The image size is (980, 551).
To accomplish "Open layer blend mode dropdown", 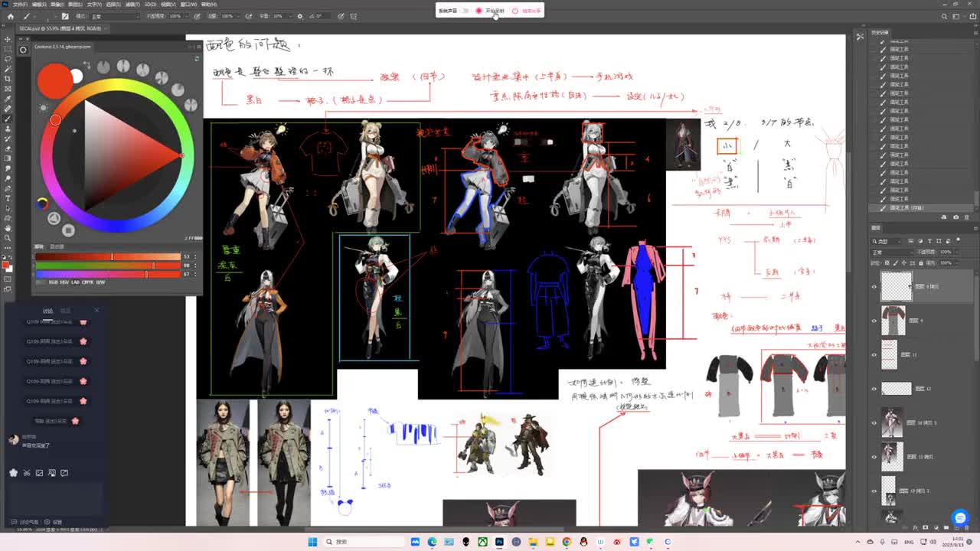I will point(892,252).
